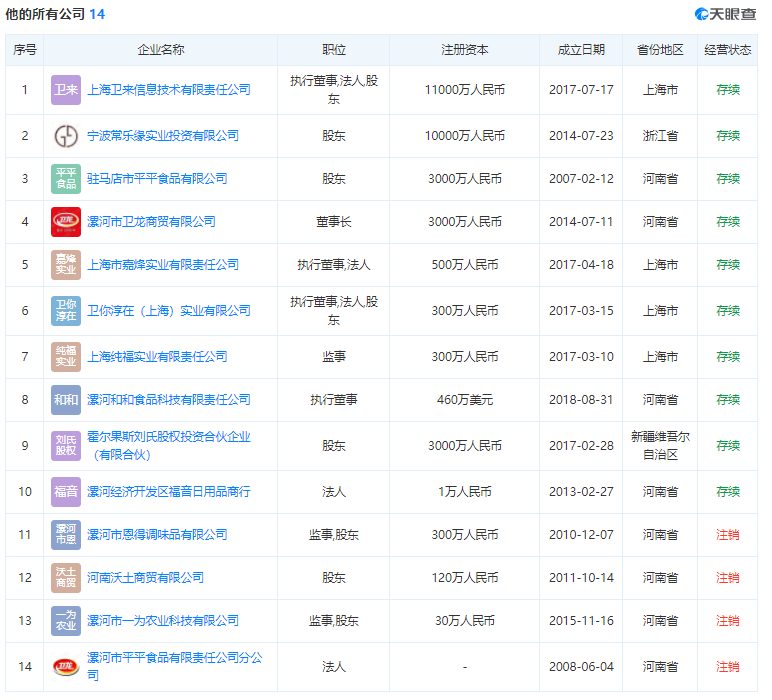Screen dimensions: 772x700
Task: Click the 福音 logo icon
Action: (x=66, y=492)
